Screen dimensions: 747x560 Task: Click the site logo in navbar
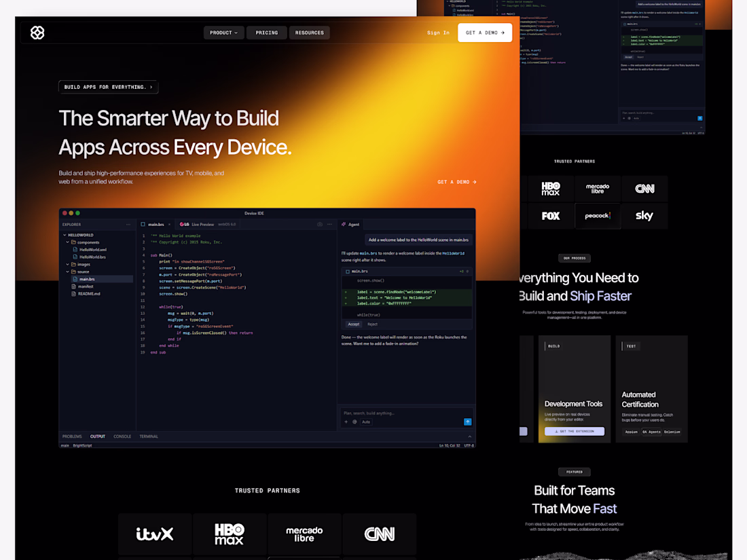[37, 33]
